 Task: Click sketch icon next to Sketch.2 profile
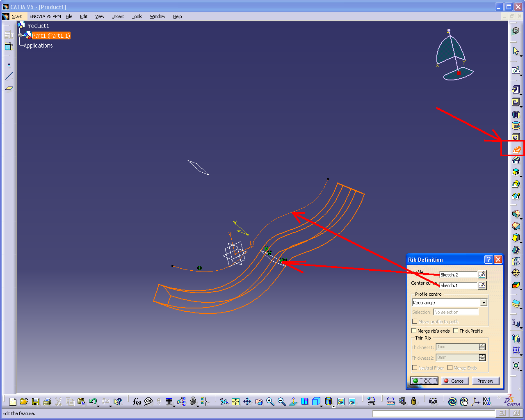coord(482,274)
